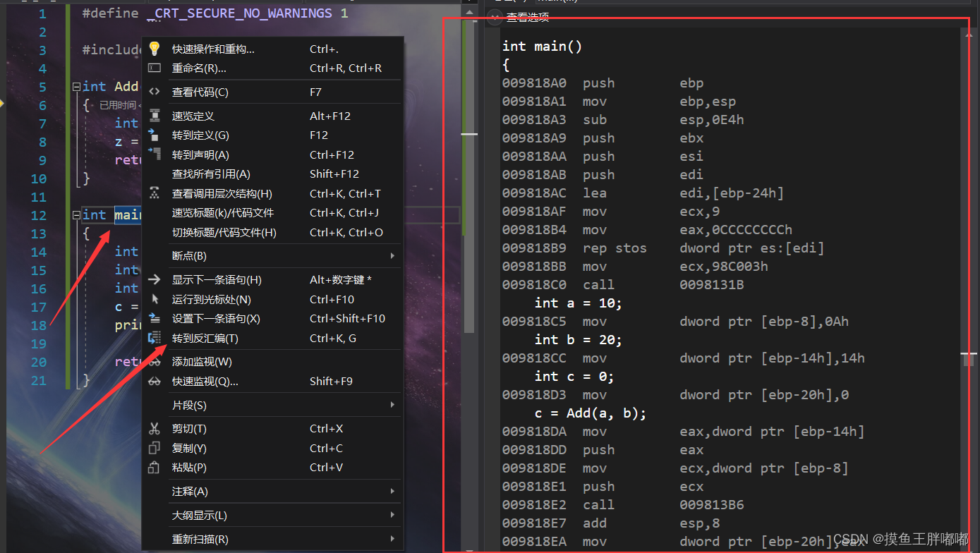Click the line 009818B4 mov eax,0CCCCCCCCh

648,230
